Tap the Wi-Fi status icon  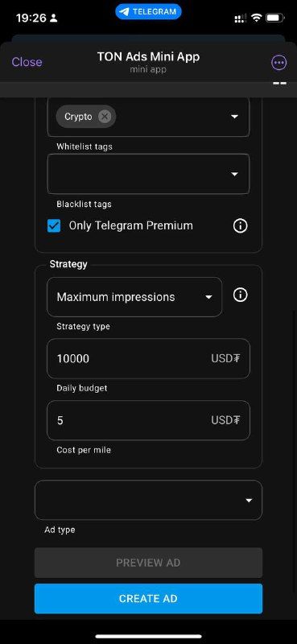[257, 18]
